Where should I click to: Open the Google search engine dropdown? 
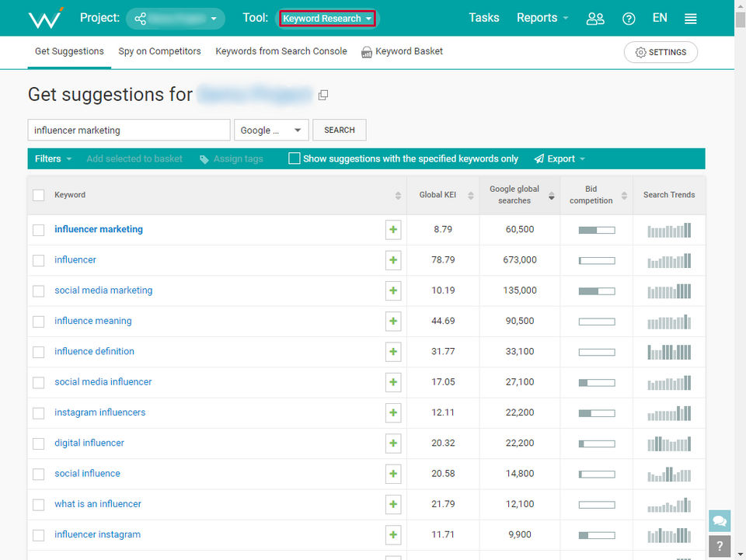tap(271, 130)
